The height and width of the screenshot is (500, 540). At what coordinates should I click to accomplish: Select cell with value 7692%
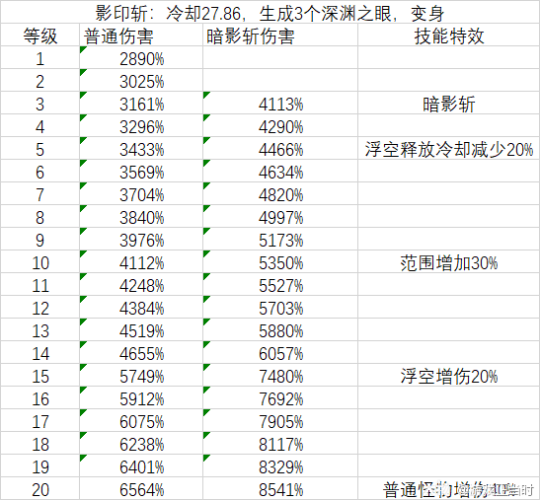280,398
